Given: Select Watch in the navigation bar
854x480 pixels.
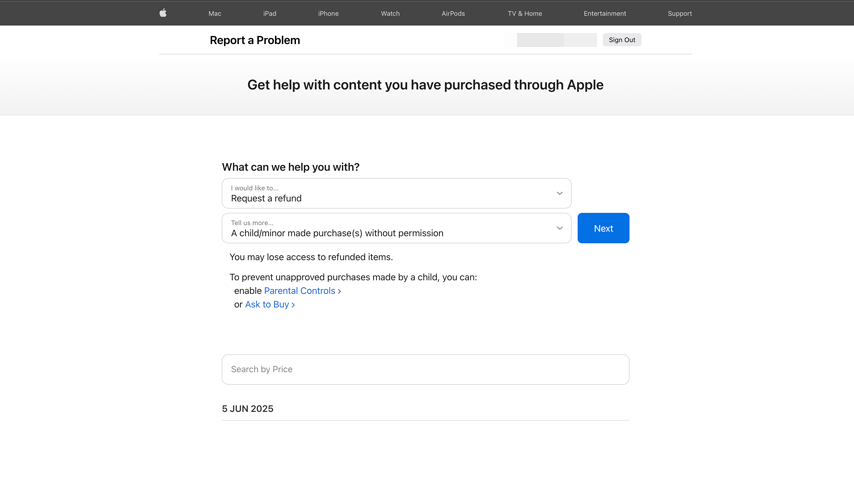Looking at the screenshot, I should click(x=390, y=14).
